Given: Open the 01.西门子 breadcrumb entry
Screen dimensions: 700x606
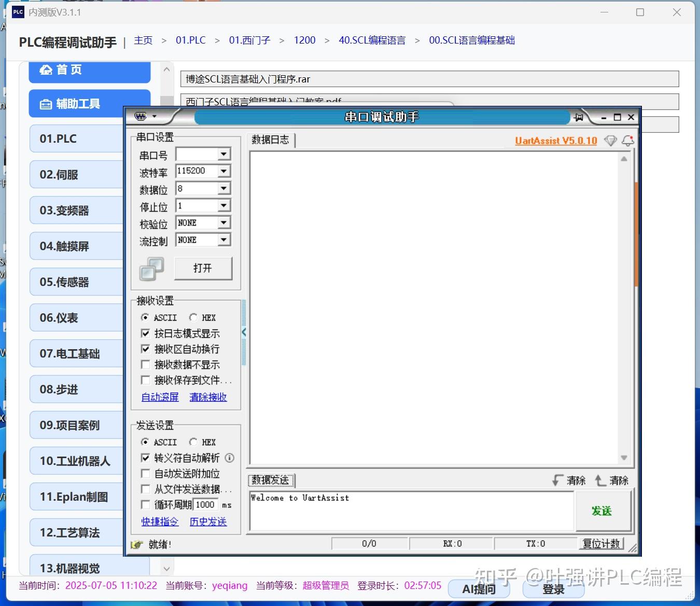Looking at the screenshot, I should click(x=249, y=40).
